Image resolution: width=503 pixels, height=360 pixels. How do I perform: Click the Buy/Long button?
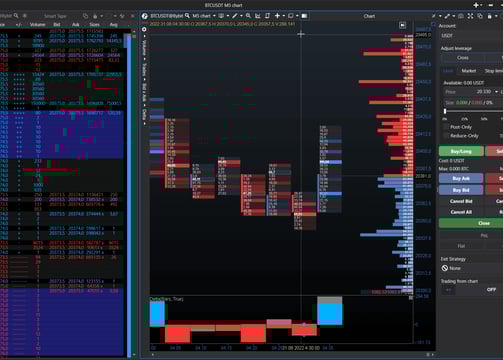click(x=461, y=151)
